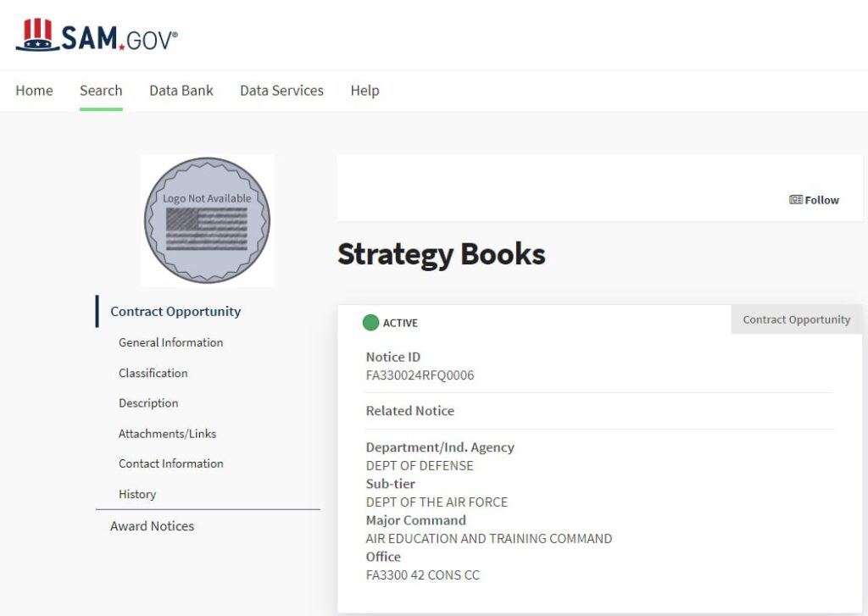Click the ACTIVE status label

click(400, 323)
